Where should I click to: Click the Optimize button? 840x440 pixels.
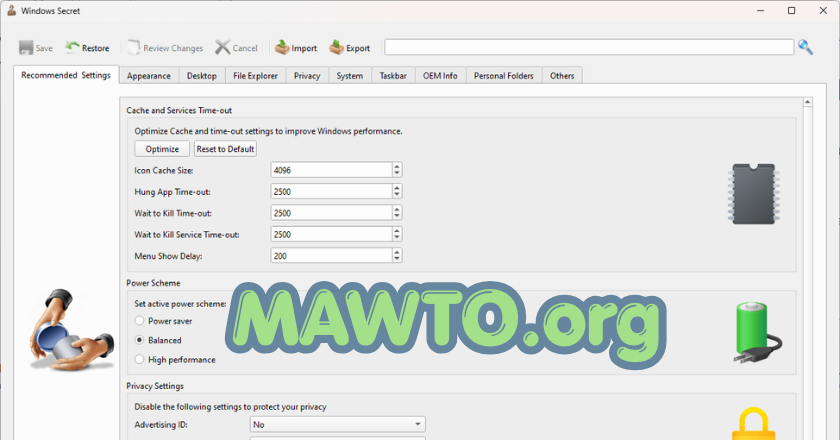coord(162,148)
